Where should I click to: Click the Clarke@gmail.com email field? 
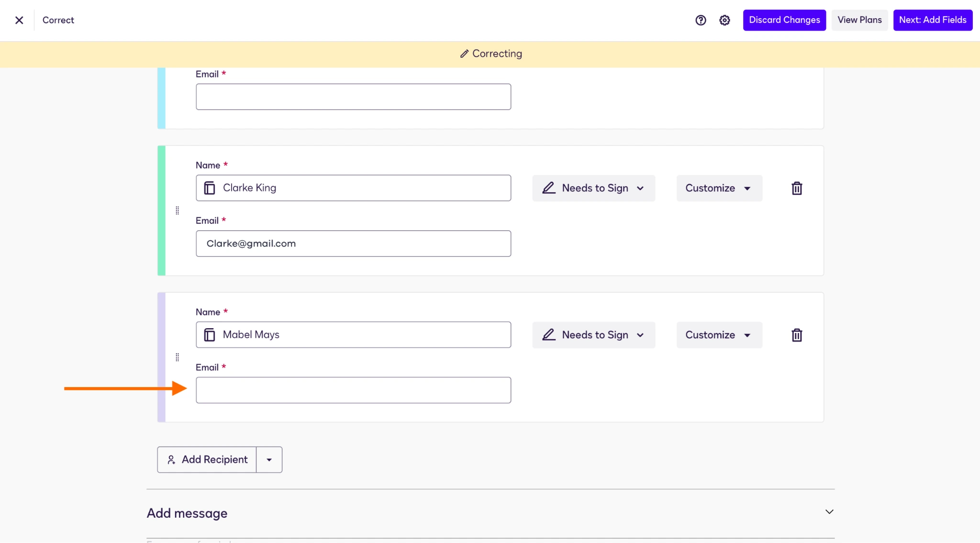point(353,244)
